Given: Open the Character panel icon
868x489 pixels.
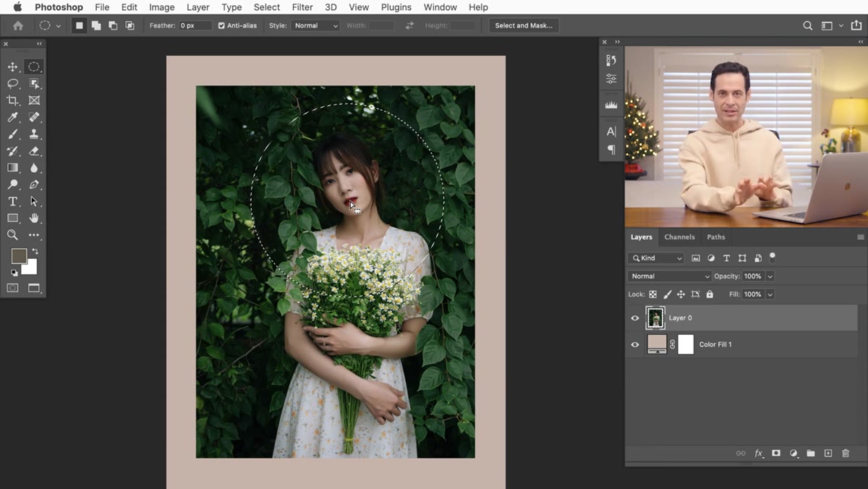Looking at the screenshot, I should coord(611,131).
